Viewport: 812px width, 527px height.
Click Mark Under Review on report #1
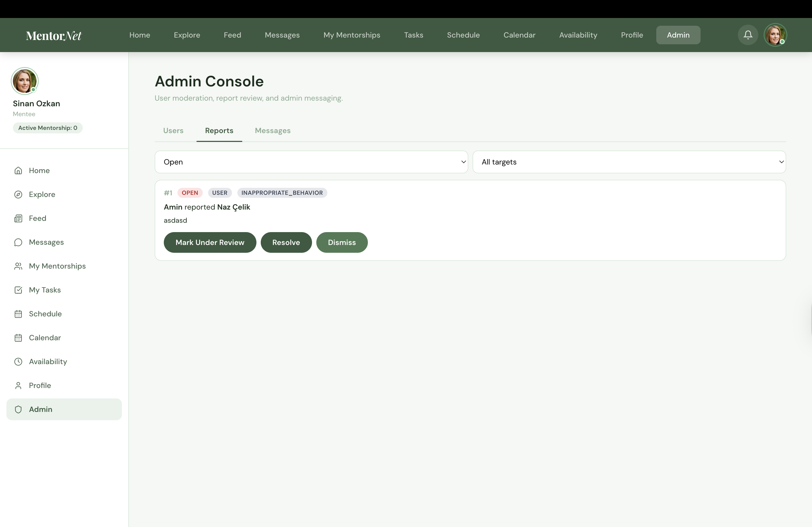click(x=210, y=242)
